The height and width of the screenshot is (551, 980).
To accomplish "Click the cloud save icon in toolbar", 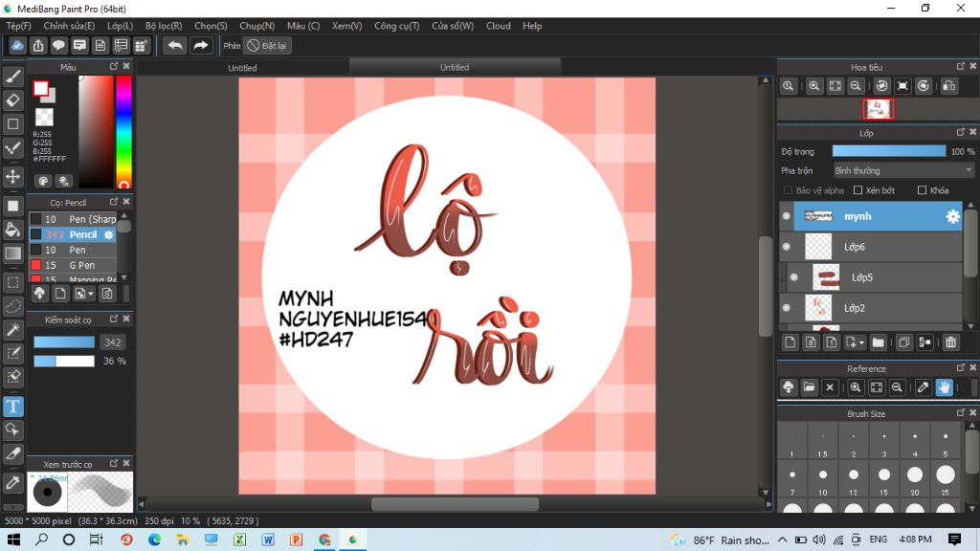I will pyautogui.click(x=17, y=46).
